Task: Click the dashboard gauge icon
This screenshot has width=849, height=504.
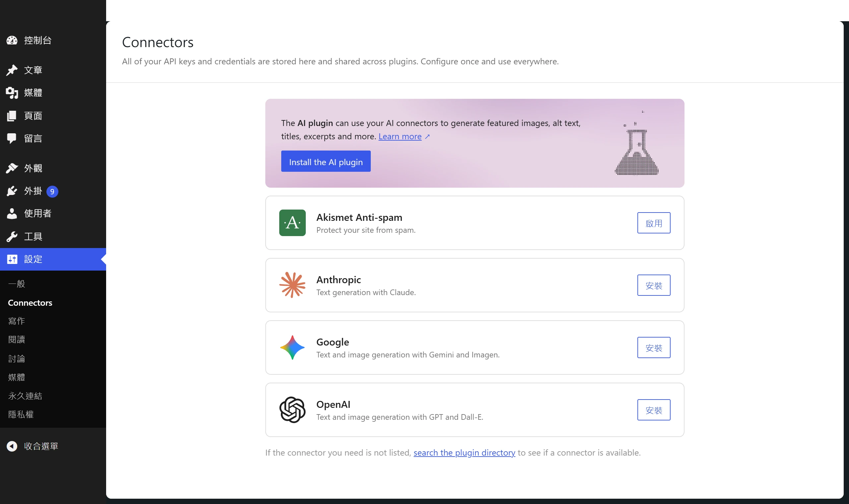Action: coord(12,40)
